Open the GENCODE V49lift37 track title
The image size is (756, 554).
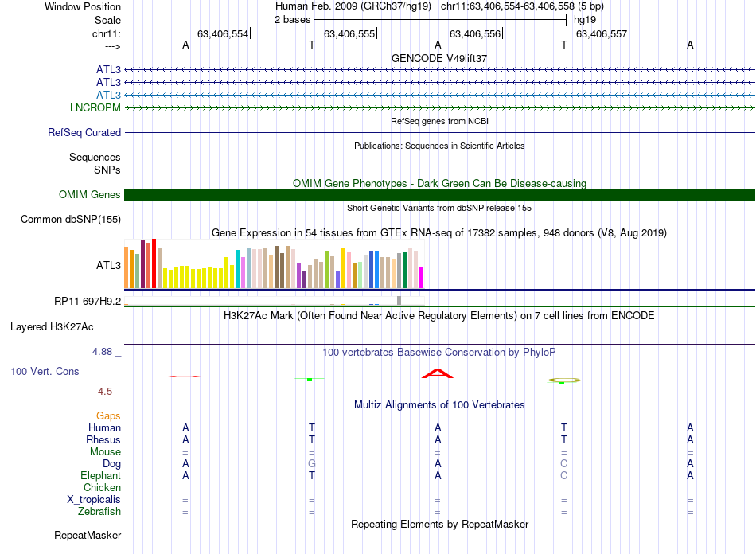(x=439, y=58)
